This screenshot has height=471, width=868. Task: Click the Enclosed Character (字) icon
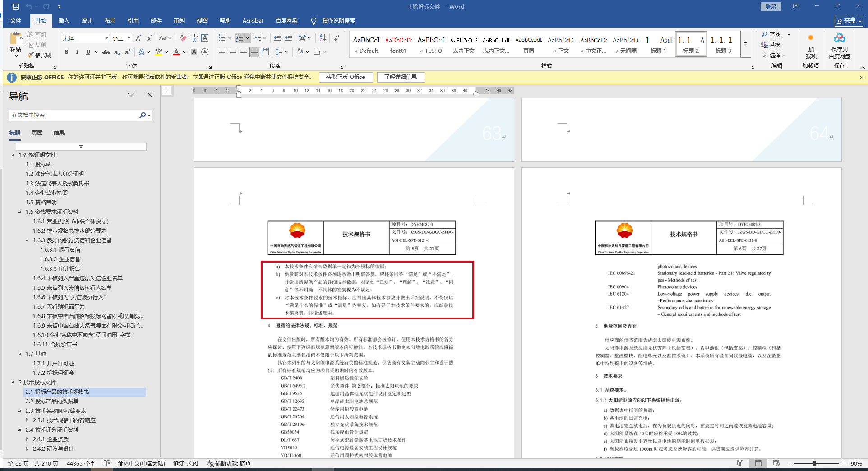click(205, 52)
